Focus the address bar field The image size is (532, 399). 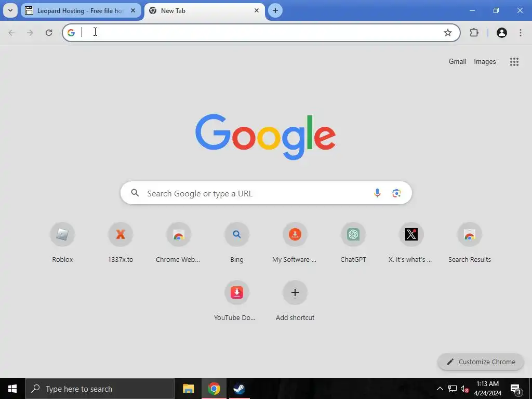[x=261, y=33]
